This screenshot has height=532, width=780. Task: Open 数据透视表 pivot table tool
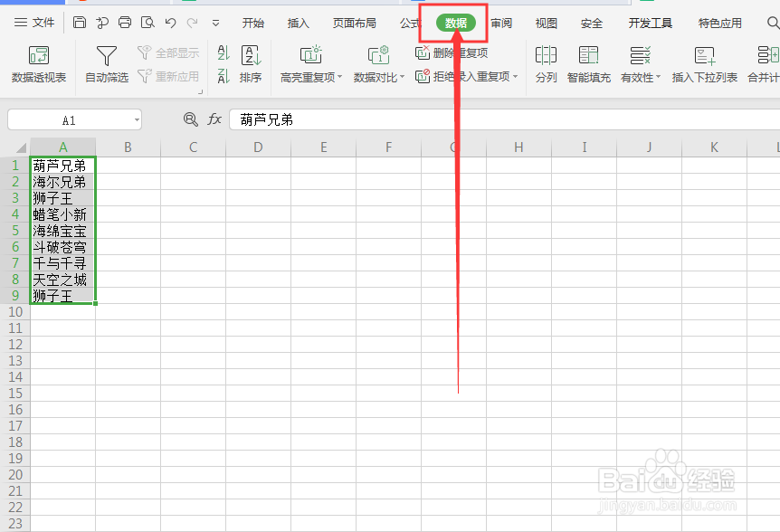pyautogui.click(x=39, y=63)
